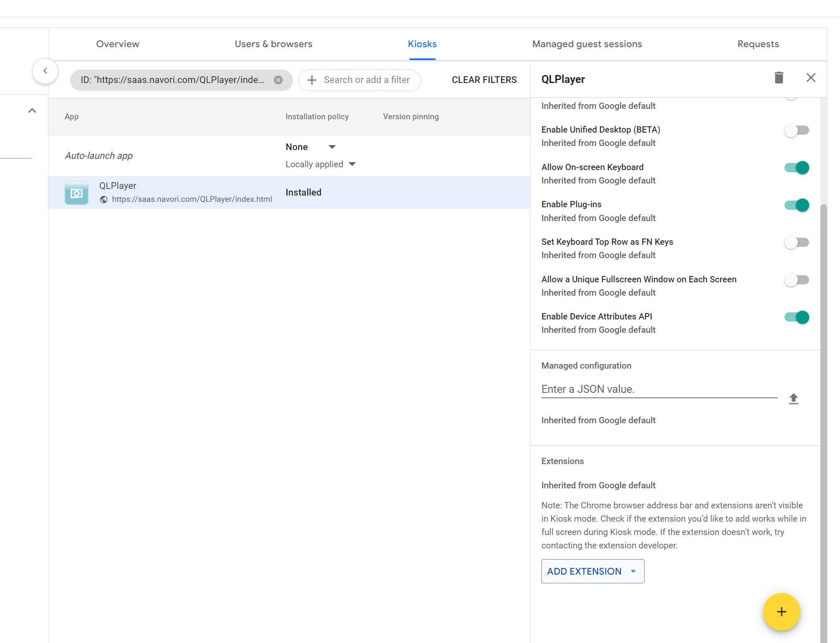
Task: Click the ADD EXTENSION button
Action: point(593,571)
